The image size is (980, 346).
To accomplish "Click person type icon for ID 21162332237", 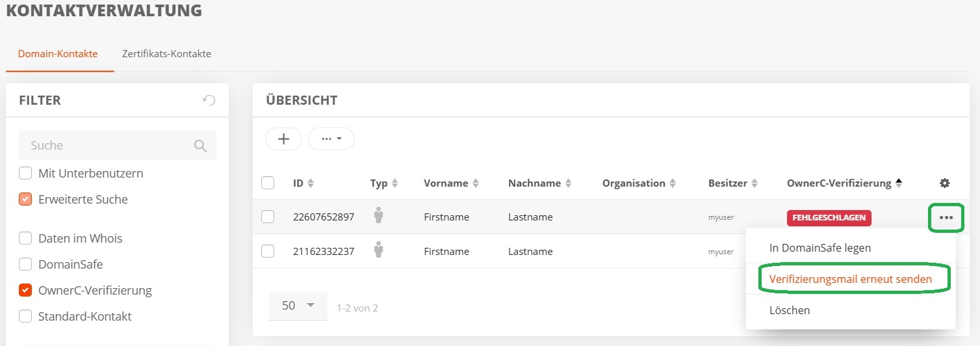I will coord(379,250).
